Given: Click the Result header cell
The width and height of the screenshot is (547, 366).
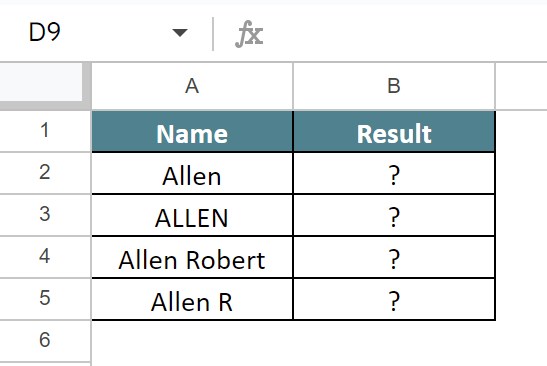Looking at the screenshot, I should (x=394, y=132).
